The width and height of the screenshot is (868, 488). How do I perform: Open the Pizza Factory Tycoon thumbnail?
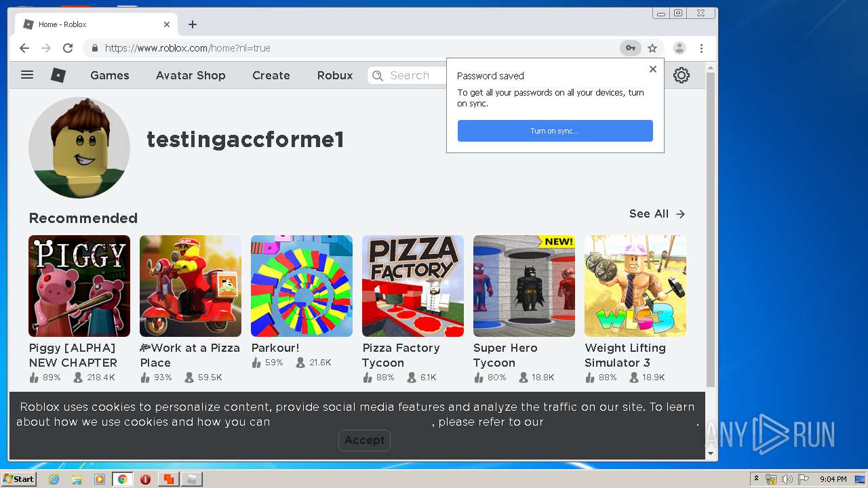click(x=413, y=286)
